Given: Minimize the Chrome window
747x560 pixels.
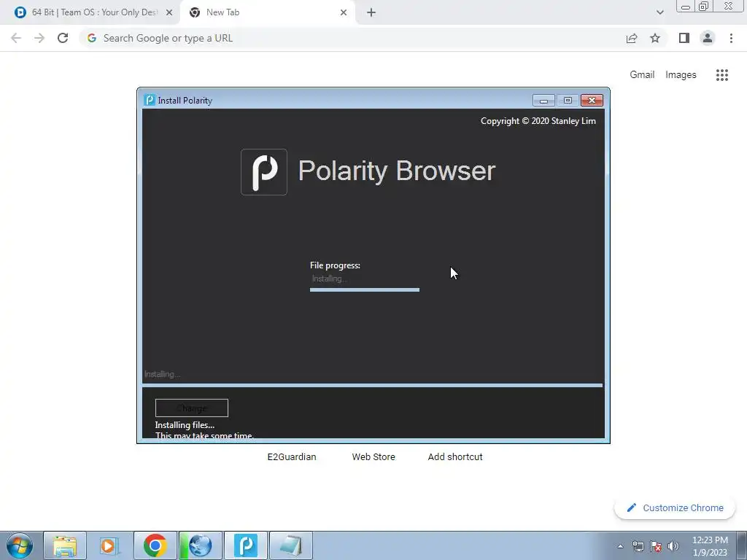Looking at the screenshot, I should [686, 7].
